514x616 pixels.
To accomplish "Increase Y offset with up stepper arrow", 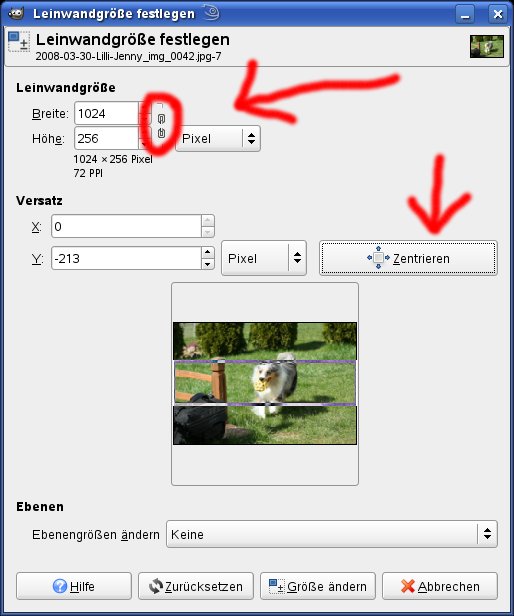I will coord(208,252).
